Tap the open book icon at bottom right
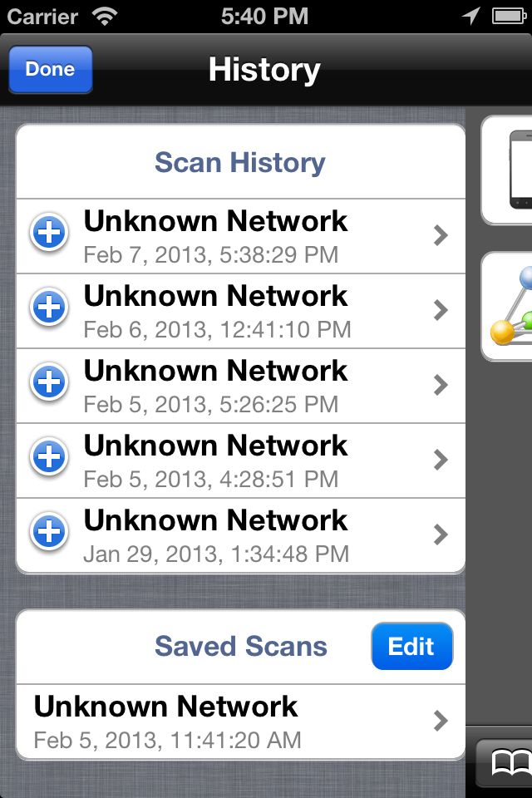The image size is (532, 798). [510, 763]
